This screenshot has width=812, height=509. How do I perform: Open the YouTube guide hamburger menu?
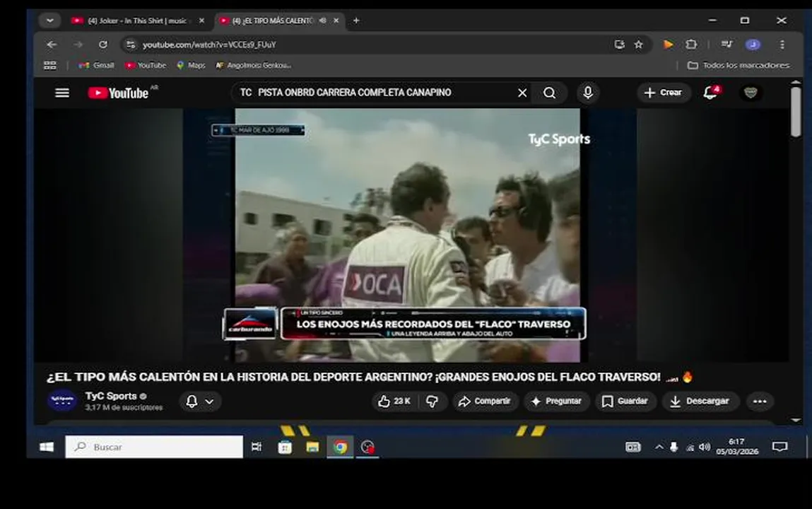62,93
